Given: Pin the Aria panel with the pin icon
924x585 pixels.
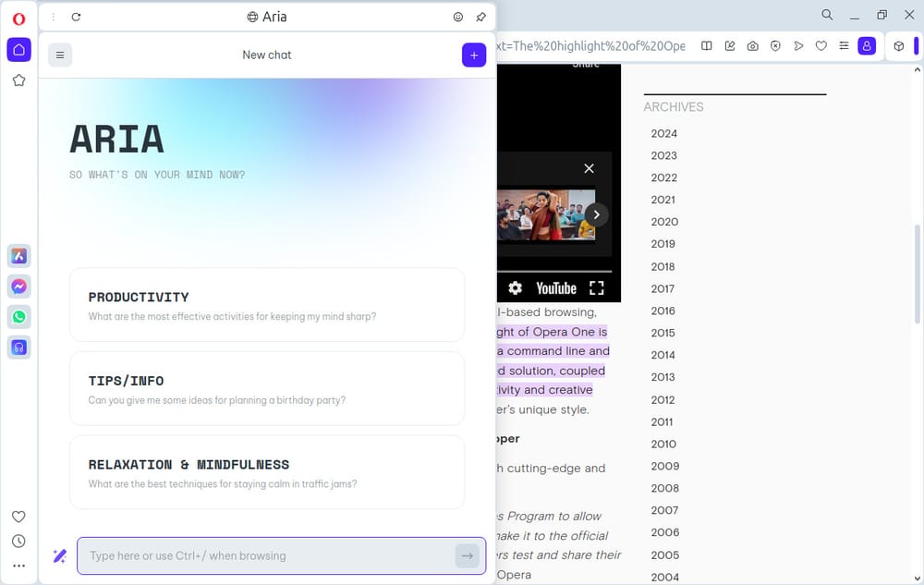Looking at the screenshot, I should [480, 17].
